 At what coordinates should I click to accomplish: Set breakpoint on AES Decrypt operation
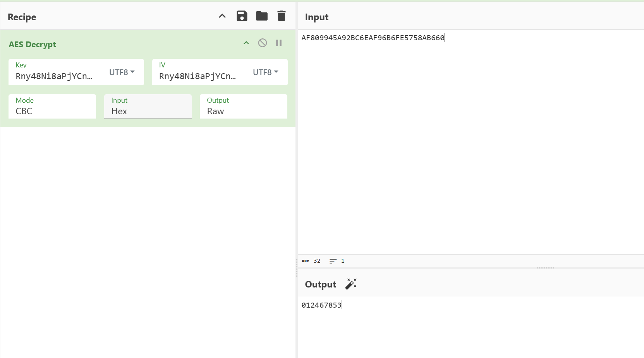click(279, 43)
